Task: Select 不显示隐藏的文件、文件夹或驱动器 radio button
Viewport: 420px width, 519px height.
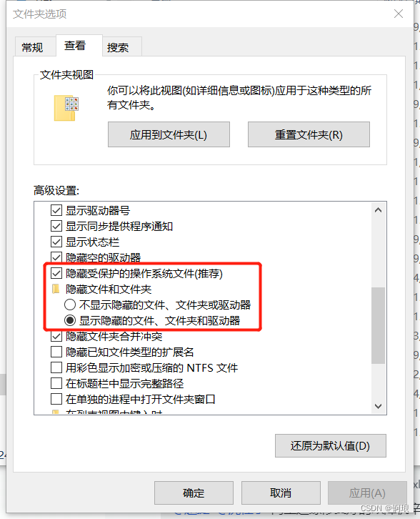Action: pos(70,305)
